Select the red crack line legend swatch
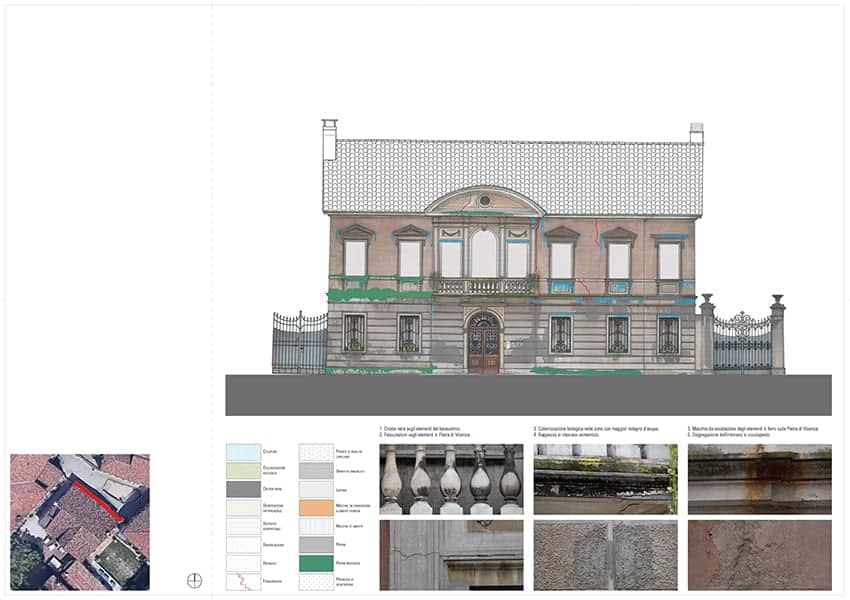The height and width of the screenshot is (600, 850). click(x=243, y=582)
